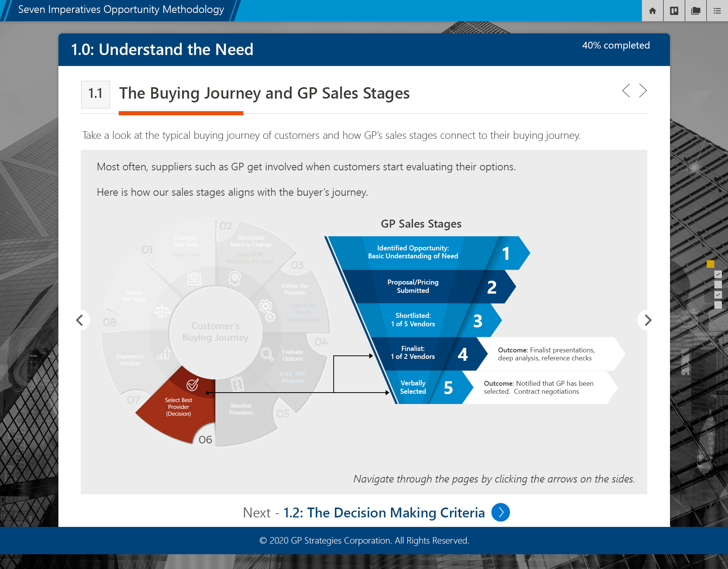This screenshot has width=728, height=569.
Task: Click the 1.0: Understand the Need header
Action: pos(162,49)
